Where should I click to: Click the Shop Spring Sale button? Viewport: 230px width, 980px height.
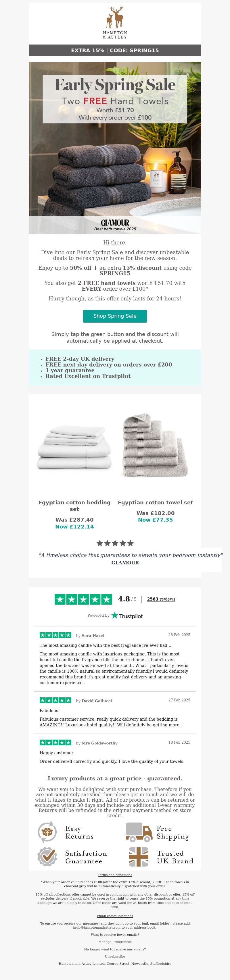pos(115,316)
